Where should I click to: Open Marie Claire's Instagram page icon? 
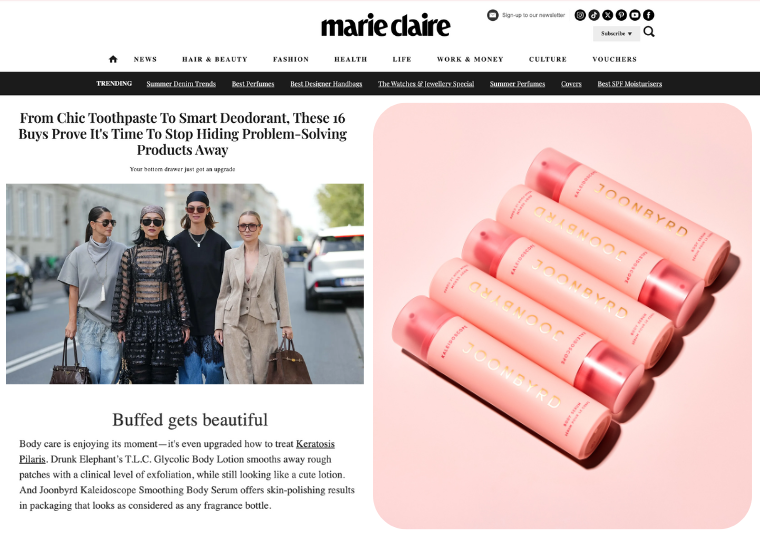[x=580, y=15]
